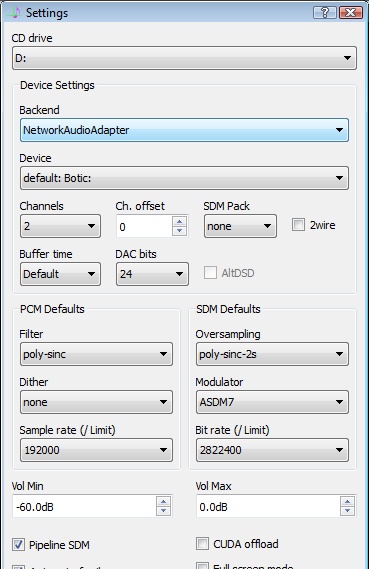369x569 pixels.
Task: Open the SDM Pack dropdown
Action: click(x=240, y=226)
